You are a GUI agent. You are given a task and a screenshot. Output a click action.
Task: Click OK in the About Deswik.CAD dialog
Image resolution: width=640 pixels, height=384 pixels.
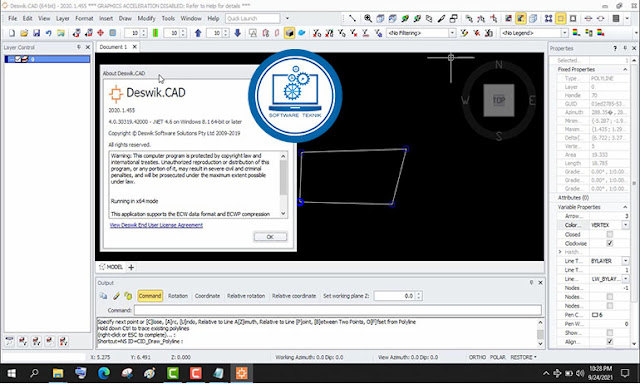click(270, 237)
